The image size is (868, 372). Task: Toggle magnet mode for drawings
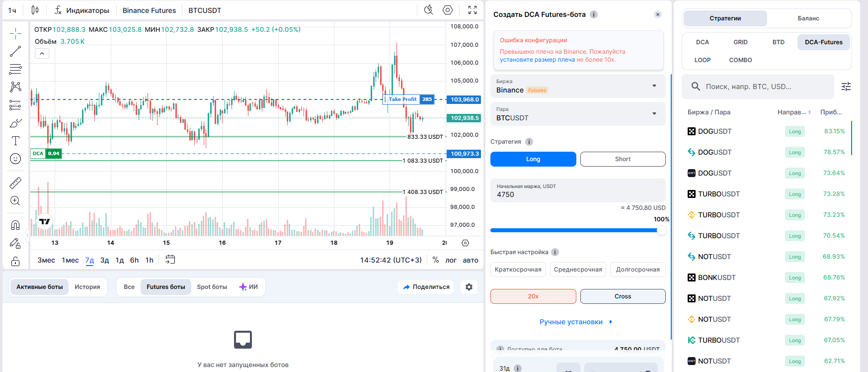[x=15, y=225]
